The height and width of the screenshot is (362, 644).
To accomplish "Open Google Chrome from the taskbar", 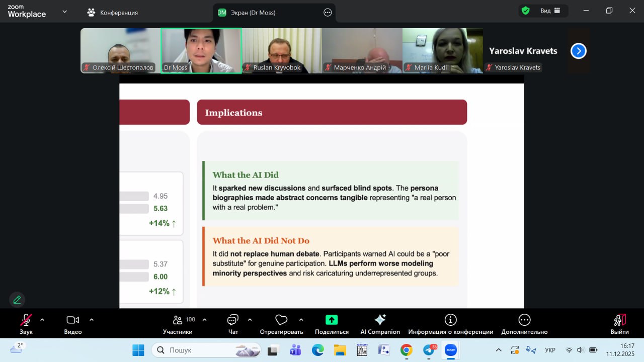I will [x=407, y=350].
